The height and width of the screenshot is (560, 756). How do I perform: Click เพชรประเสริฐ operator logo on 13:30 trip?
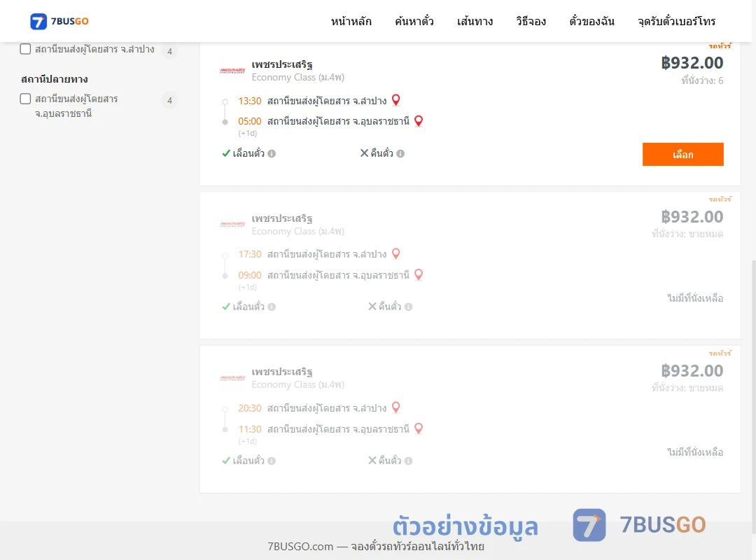[x=232, y=71]
